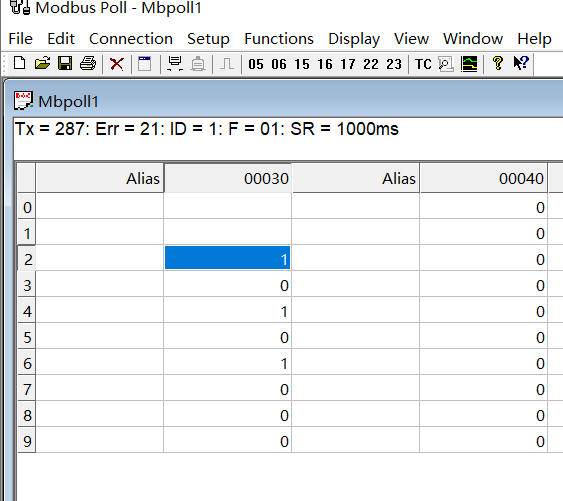563x501 pixels.
Task: Click the New document icon
Action: tap(19, 64)
